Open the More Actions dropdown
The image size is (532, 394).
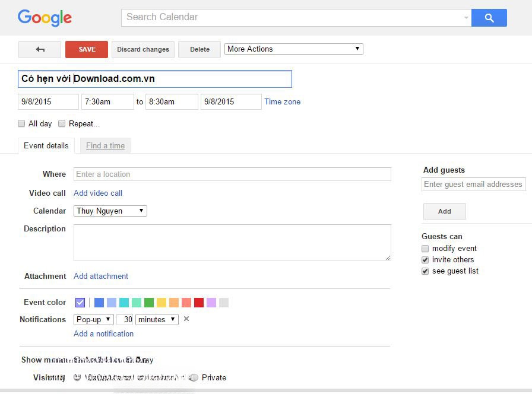[293, 49]
